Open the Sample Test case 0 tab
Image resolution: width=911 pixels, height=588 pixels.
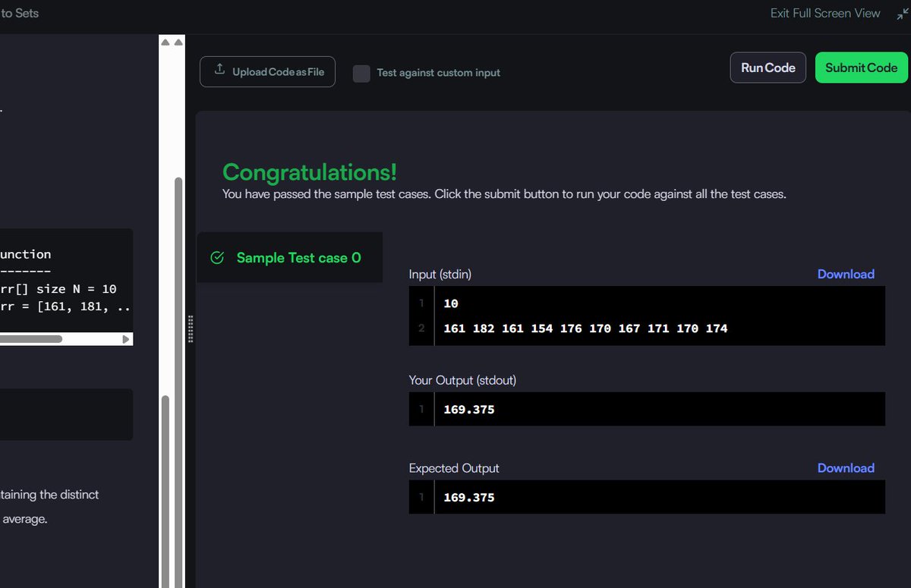pyautogui.click(x=289, y=258)
